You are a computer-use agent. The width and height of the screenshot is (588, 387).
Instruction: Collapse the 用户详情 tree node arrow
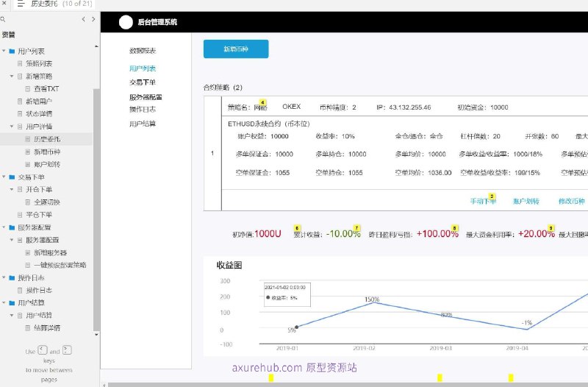[12, 127]
